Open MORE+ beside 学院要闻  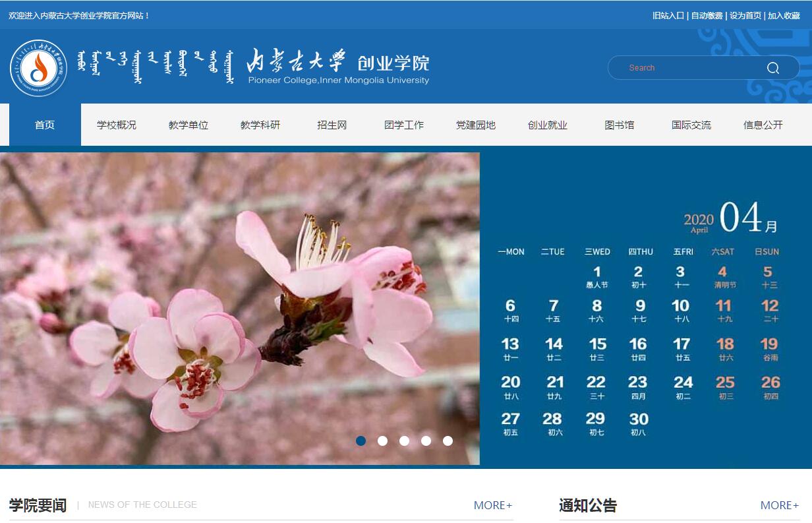point(492,505)
